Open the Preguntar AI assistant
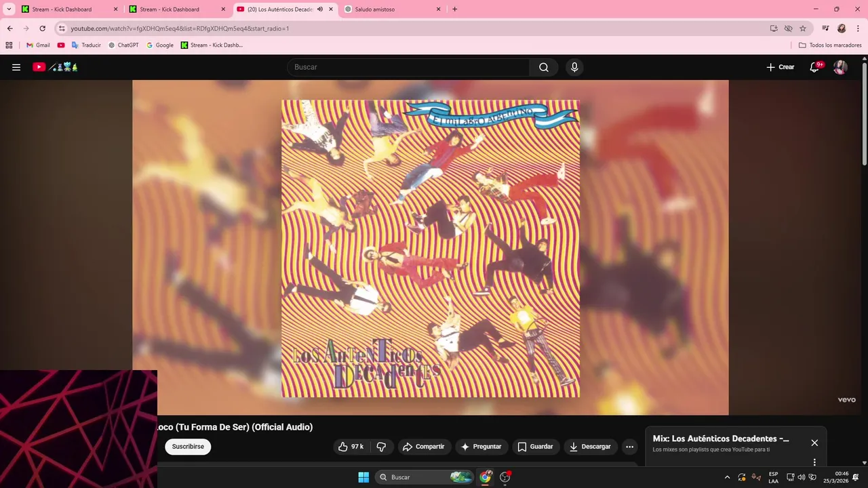The image size is (868, 488). click(481, 447)
